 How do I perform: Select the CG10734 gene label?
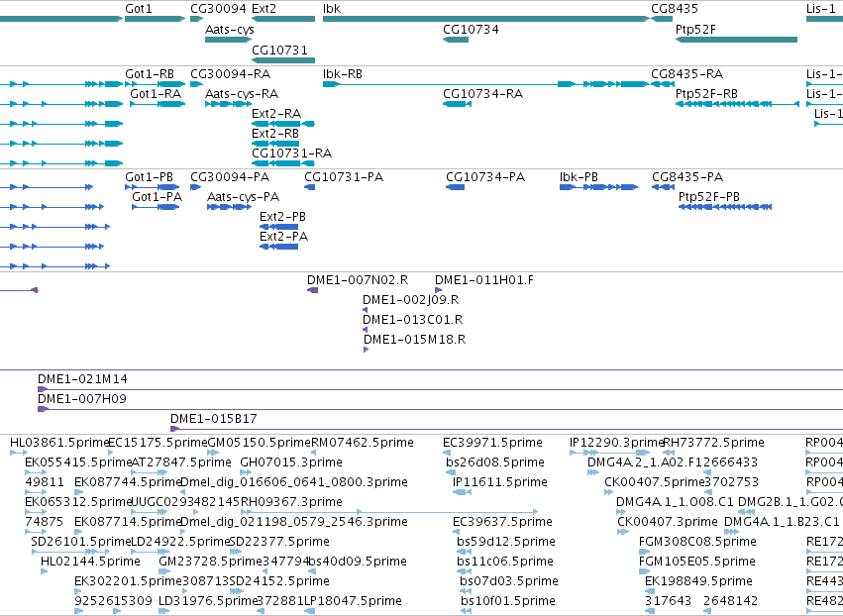(x=471, y=30)
